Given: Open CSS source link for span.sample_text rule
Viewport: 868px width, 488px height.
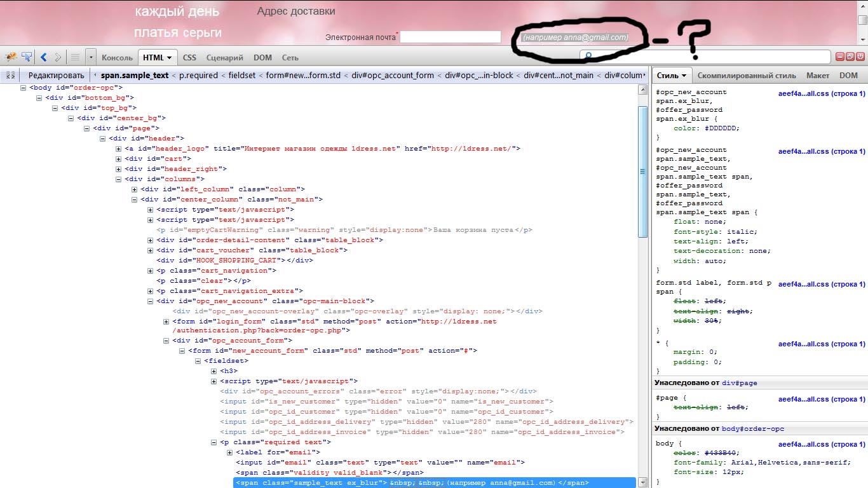Looking at the screenshot, I should 822,151.
